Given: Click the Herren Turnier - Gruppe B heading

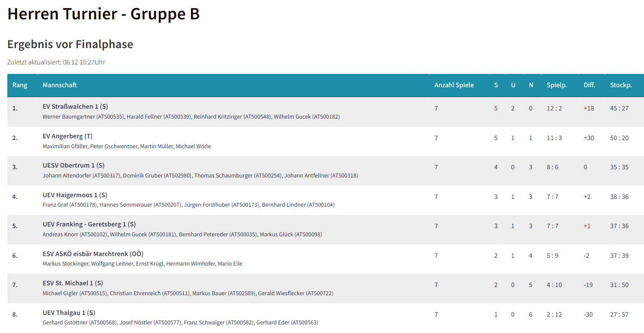Looking at the screenshot, I should point(104,14).
